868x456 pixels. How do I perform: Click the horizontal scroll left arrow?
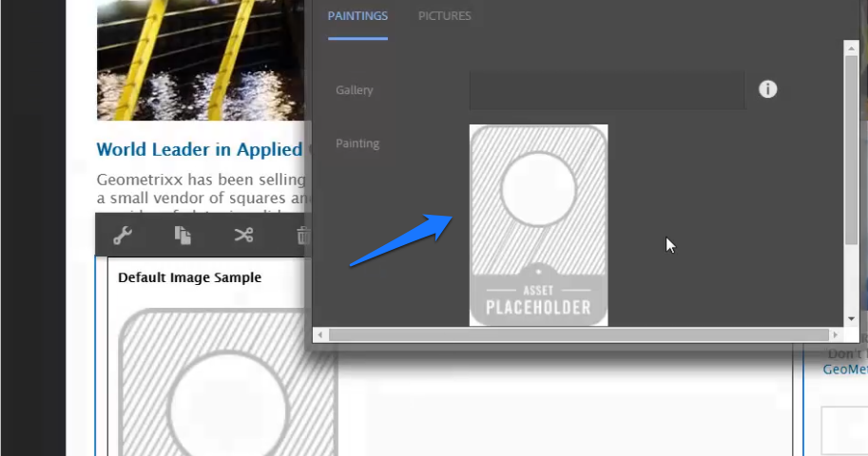(320, 334)
